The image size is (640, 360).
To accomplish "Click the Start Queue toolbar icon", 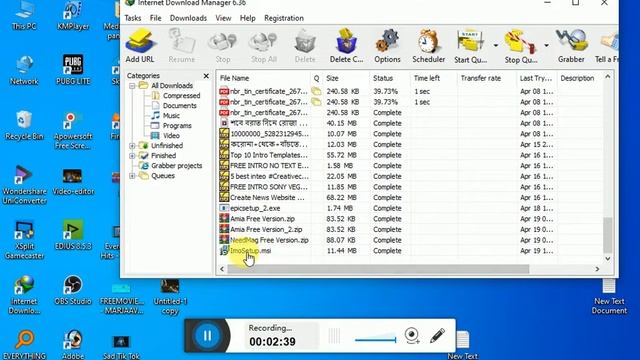I will [x=471, y=46].
